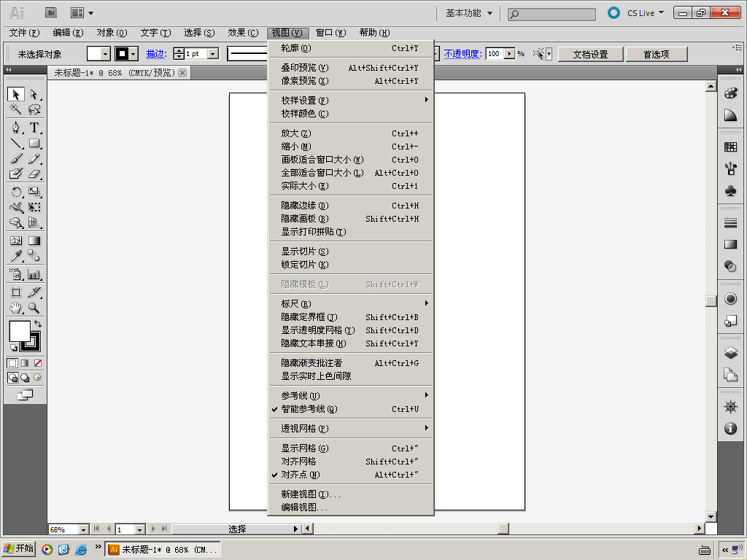
Task: Click the 描边 stroke link
Action: [x=156, y=54]
